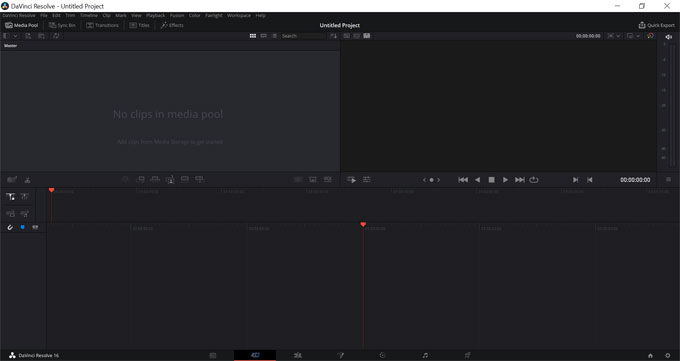The height and width of the screenshot is (361, 680).
Task: Click the Import Media icon
Action: tap(28, 36)
